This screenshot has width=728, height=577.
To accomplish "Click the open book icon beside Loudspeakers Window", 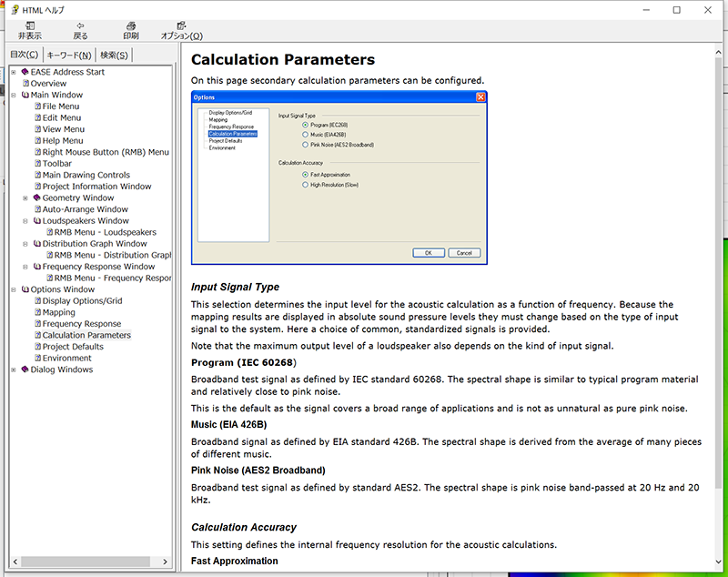I will point(37,221).
